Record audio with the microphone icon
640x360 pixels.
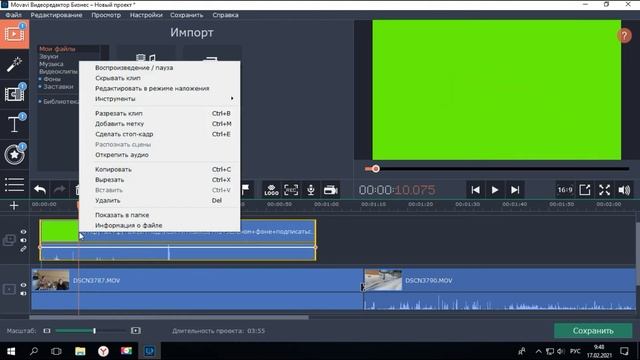[x=311, y=190]
